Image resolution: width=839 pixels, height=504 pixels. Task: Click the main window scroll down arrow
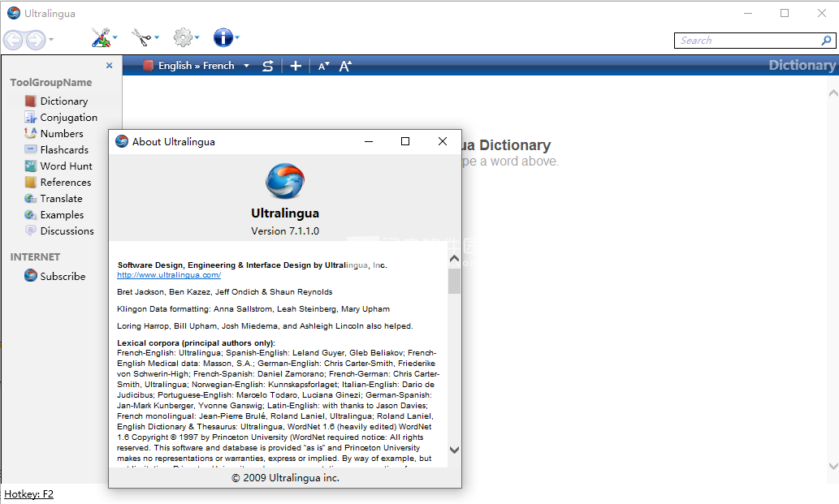(833, 466)
